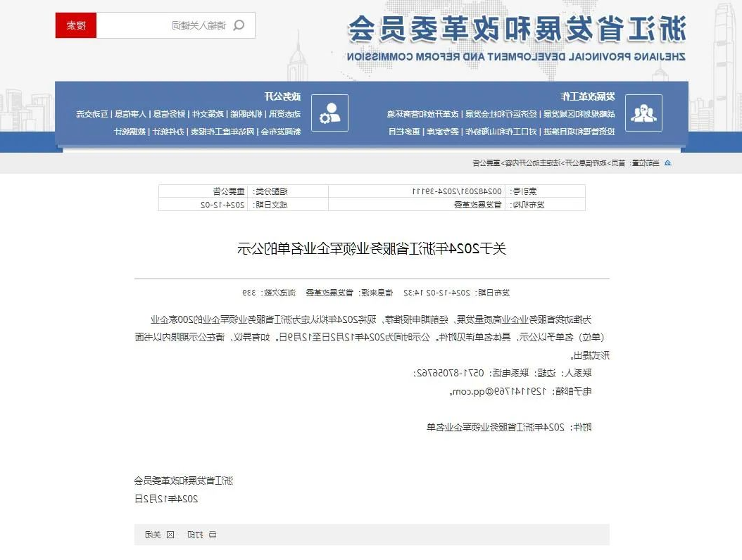Click 首页 in the breadcrumb
This screenshot has width=742, height=560.
(x=618, y=163)
